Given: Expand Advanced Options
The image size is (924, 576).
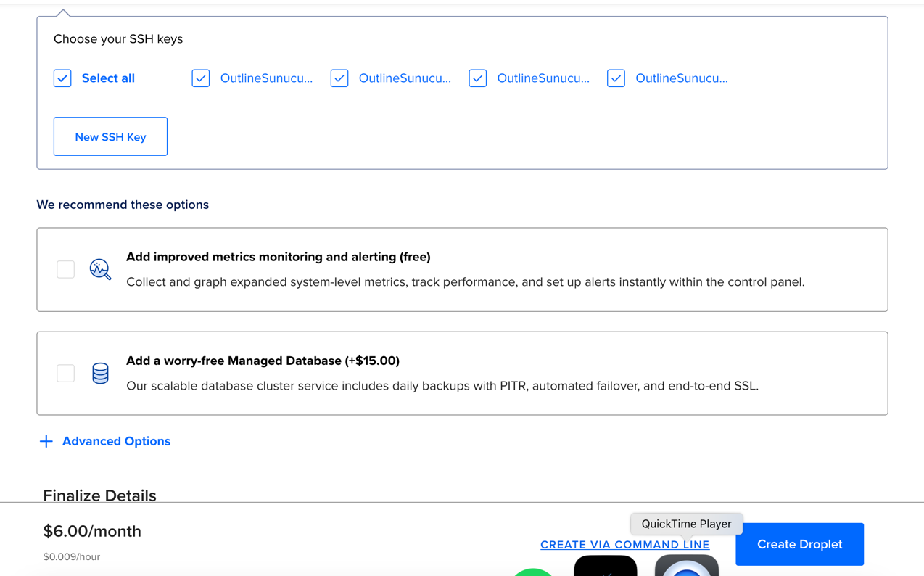Looking at the screenshot, I should tap(116, 441).
